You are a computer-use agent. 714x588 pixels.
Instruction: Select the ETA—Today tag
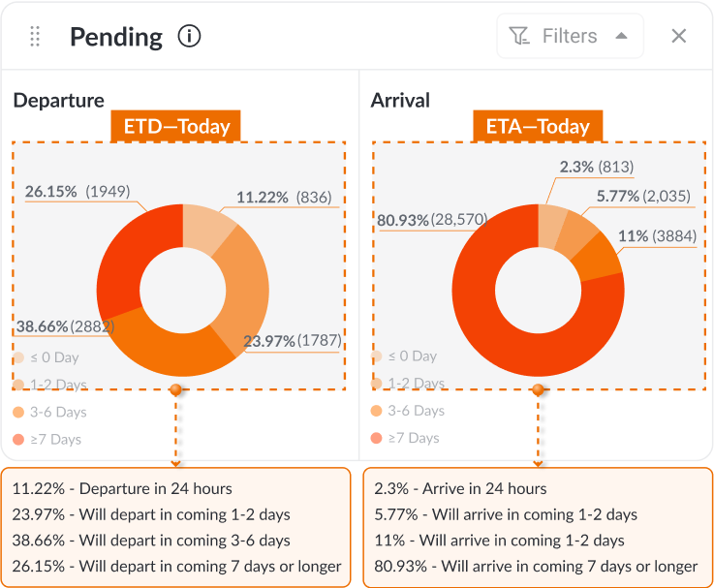pyautogui.click(x=538, y=127)
